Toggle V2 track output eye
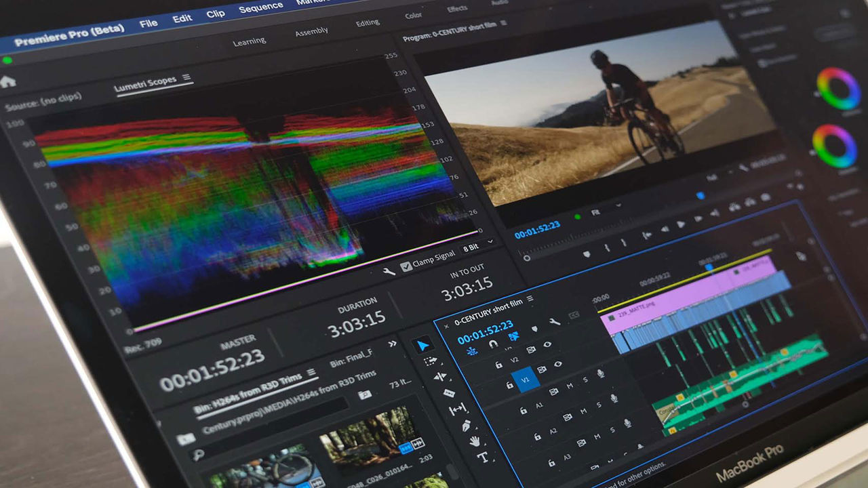868x488 pixels. (547, 344)
